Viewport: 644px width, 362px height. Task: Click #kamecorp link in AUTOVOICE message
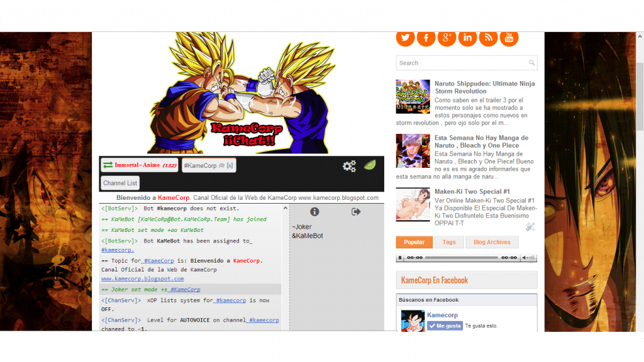click(x=262, y=320)
